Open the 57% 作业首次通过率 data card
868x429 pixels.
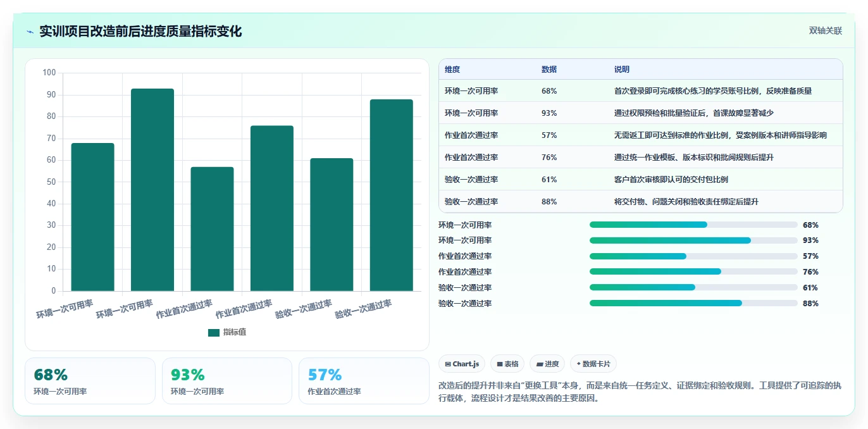click(364, 381)
